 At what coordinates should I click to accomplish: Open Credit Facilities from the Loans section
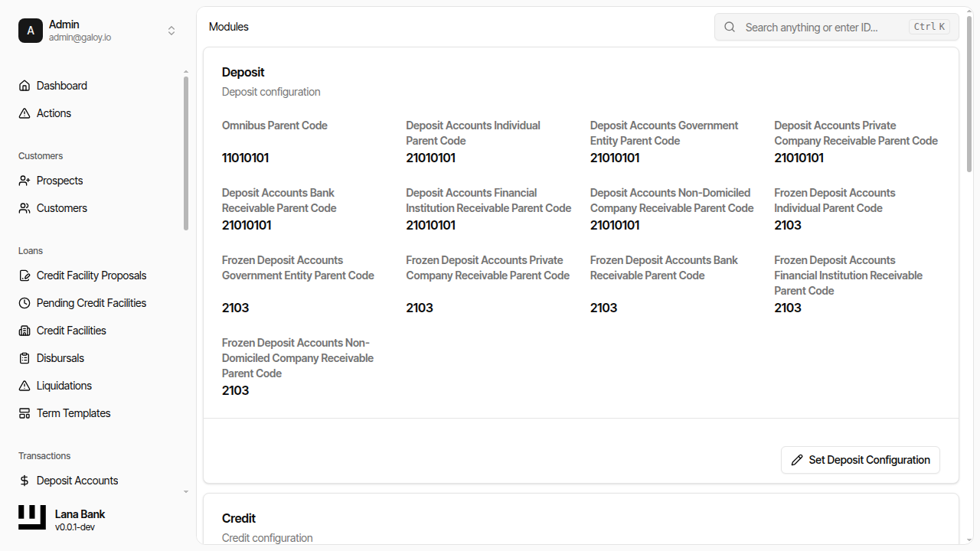70,330
